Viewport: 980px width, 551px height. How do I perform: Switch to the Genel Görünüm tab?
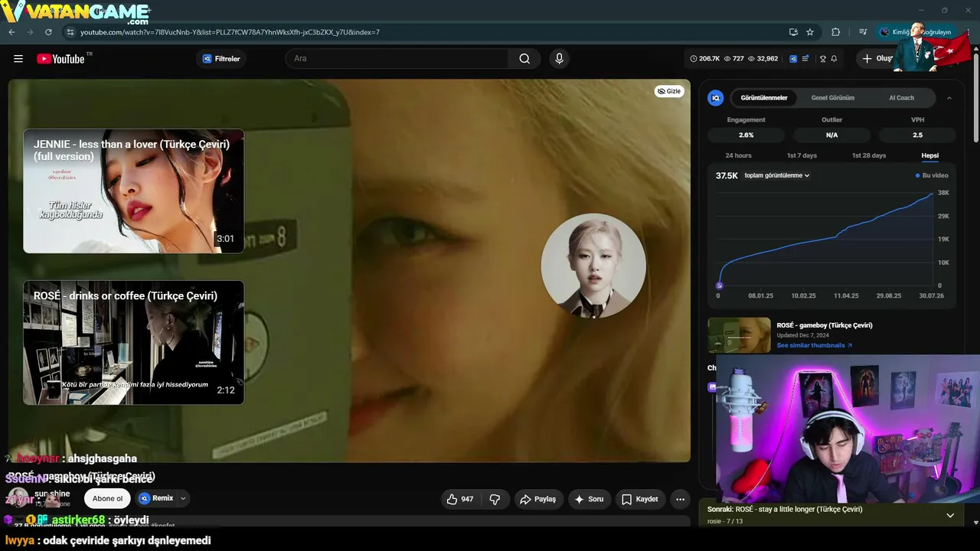[833, 98]
